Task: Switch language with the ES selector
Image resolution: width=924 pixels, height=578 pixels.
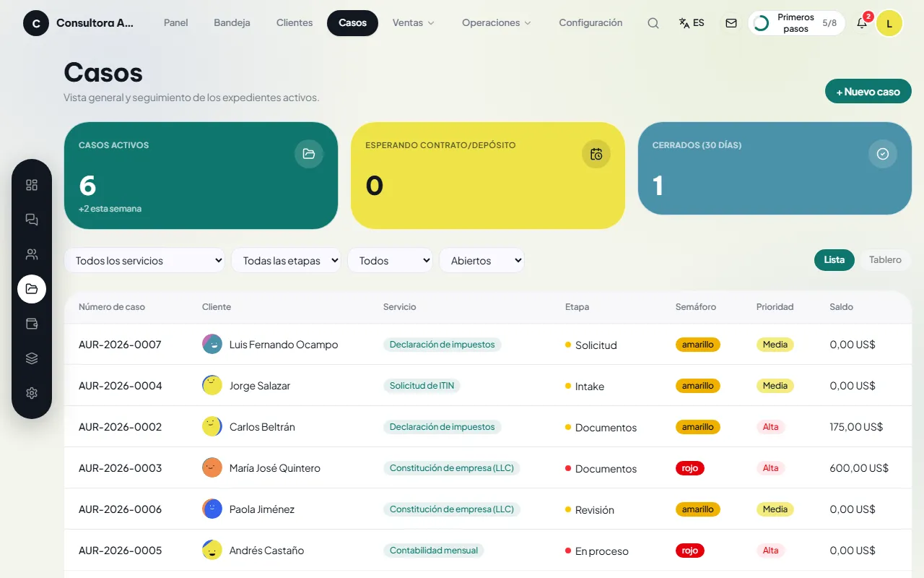Action: 692,23
